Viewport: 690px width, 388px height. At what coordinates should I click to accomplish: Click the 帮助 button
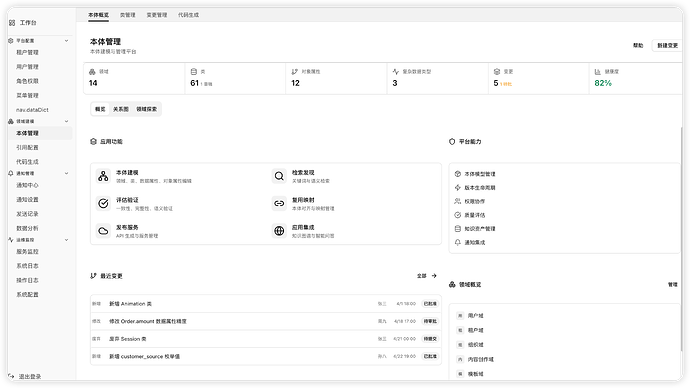tap(638, 45)
